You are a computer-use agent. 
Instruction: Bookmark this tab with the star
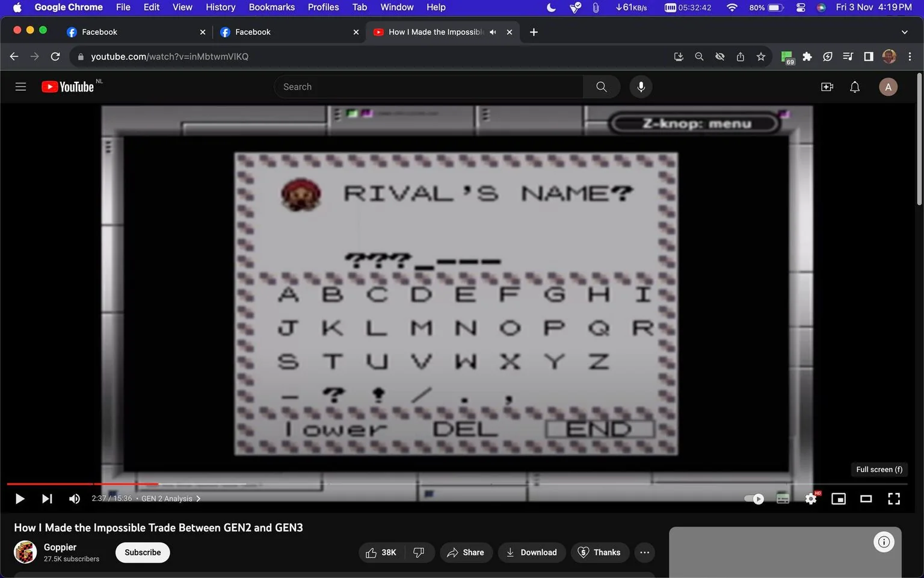[761, 57]
